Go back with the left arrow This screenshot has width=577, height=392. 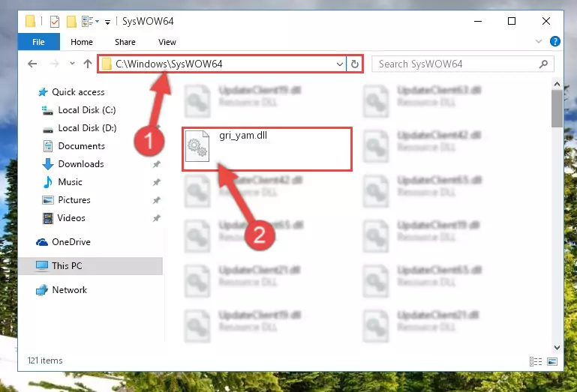pyautogui.click(x=32, y=64)
